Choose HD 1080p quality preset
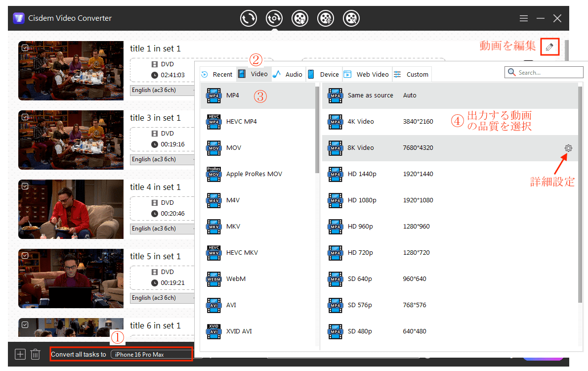The image size is (588, 371). (362, 200)
